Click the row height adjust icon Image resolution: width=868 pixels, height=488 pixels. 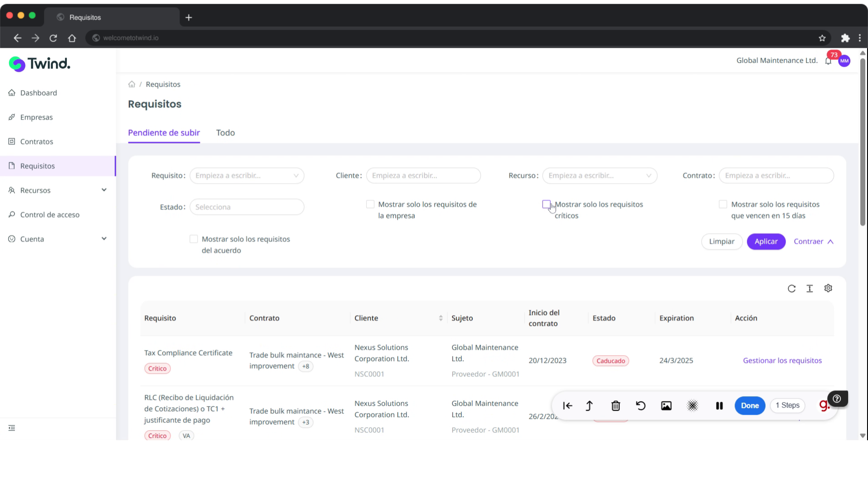809,289
